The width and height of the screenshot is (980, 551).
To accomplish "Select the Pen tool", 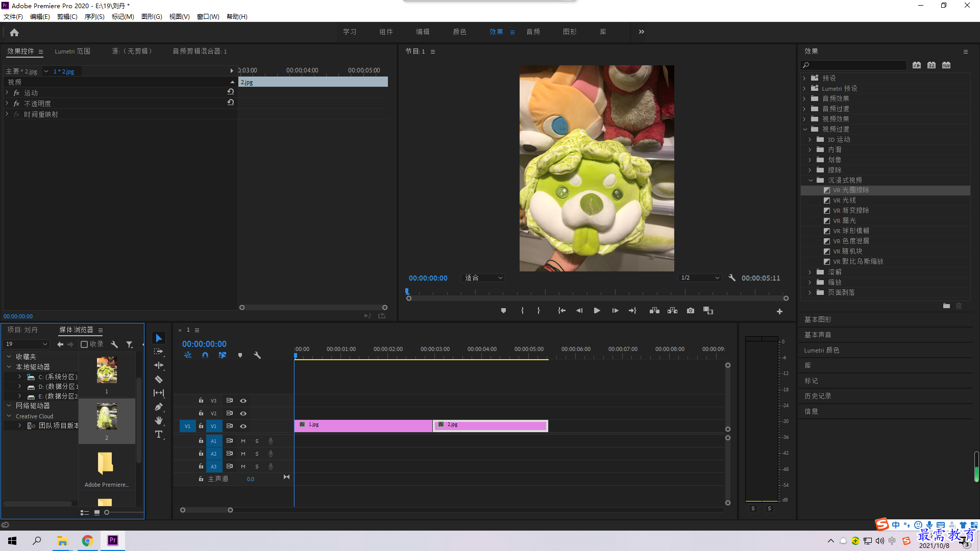I will click(159, 407).
